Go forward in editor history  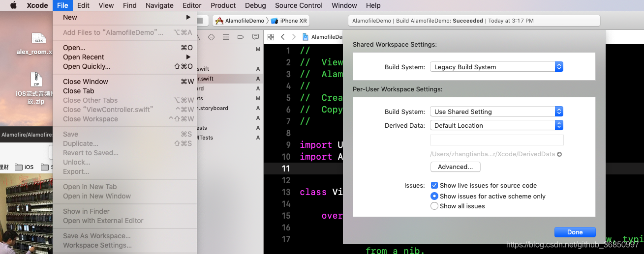(294, 37)
